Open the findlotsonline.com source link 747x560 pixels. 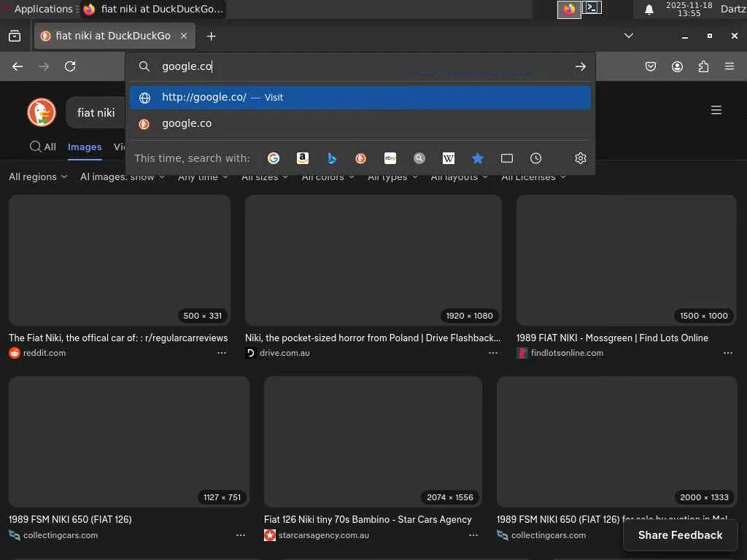click(567, 353)
